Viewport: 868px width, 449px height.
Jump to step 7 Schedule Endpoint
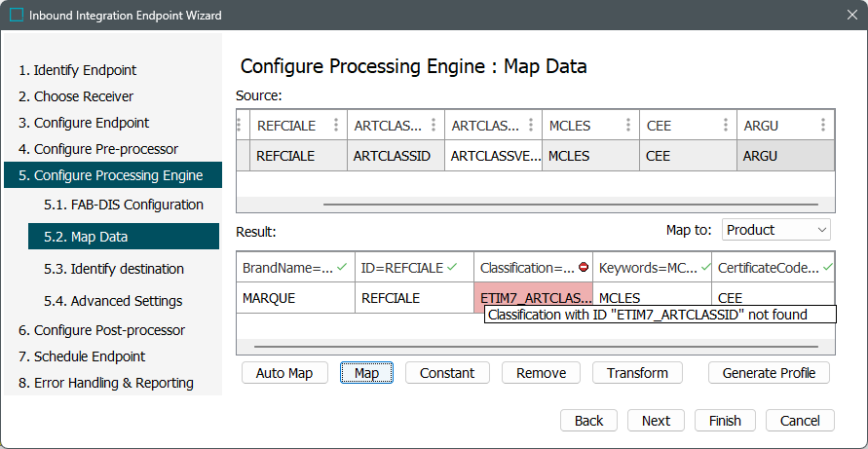(82, 356)
